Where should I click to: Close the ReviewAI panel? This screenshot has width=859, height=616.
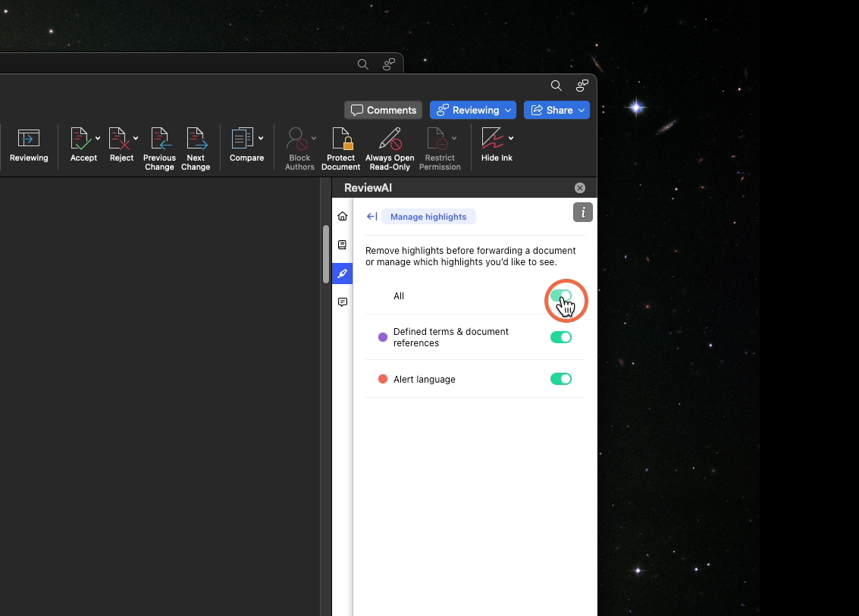click(x=579, y=188)
